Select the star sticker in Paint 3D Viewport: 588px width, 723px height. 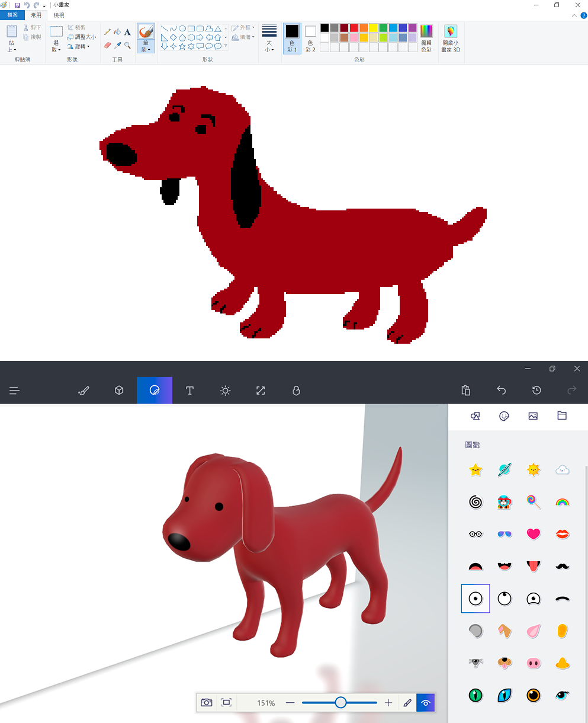(x=475, y=470)
